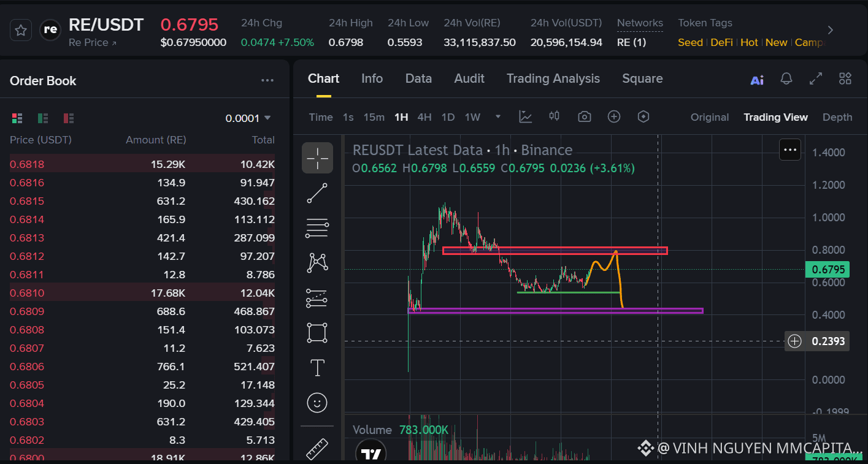
Task: Click the Hot token tag
Action: pos(749,42)
